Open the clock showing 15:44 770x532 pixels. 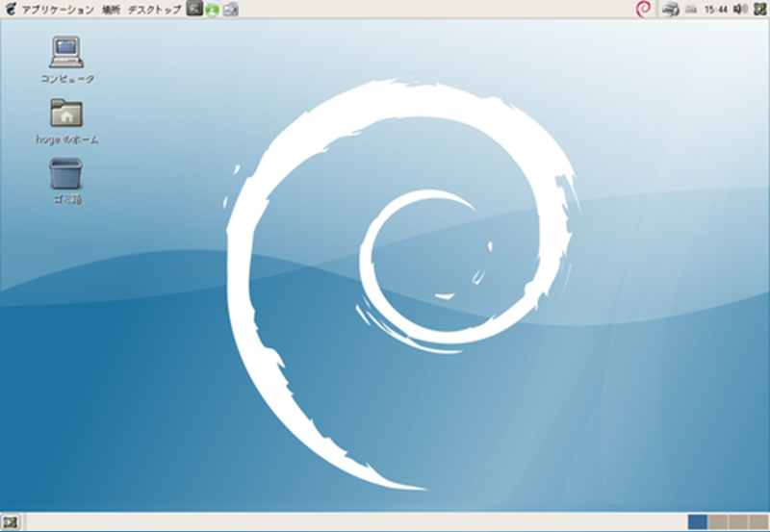pos(715,10)
